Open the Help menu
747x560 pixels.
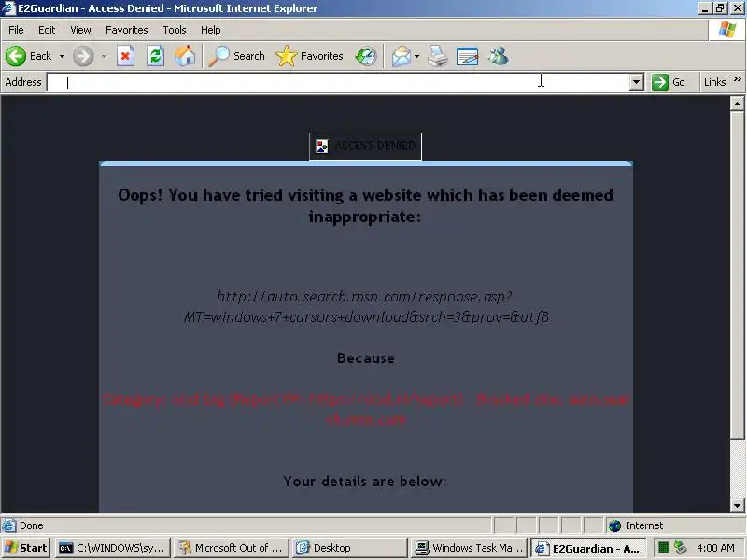[211, 30]
